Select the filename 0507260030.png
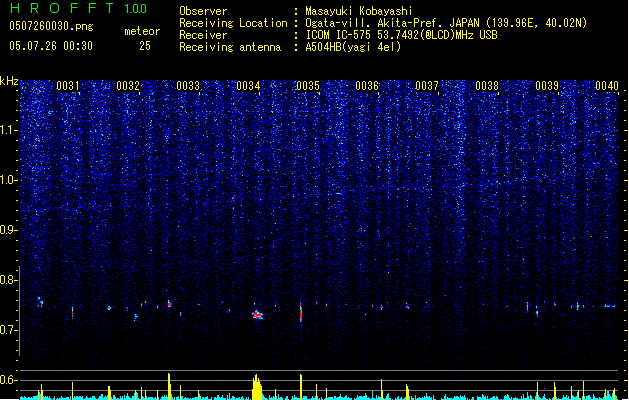 click(x=51, y=26)
